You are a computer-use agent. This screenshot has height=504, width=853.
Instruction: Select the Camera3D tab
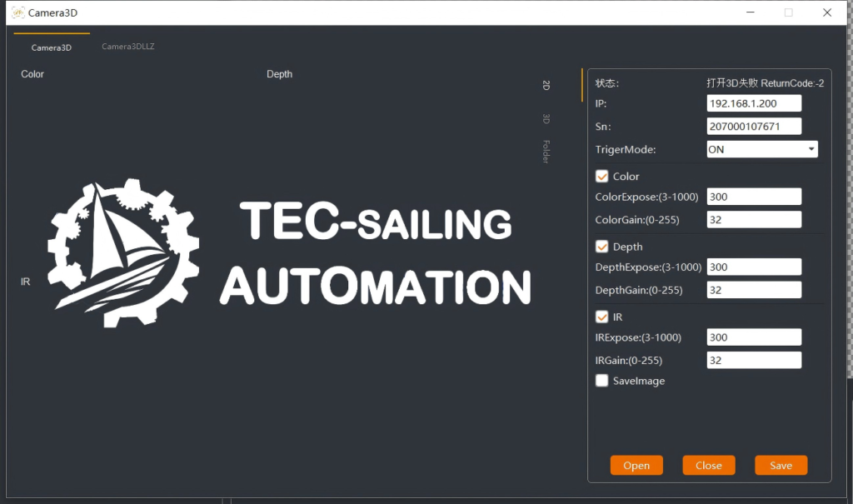coord(52,47)
